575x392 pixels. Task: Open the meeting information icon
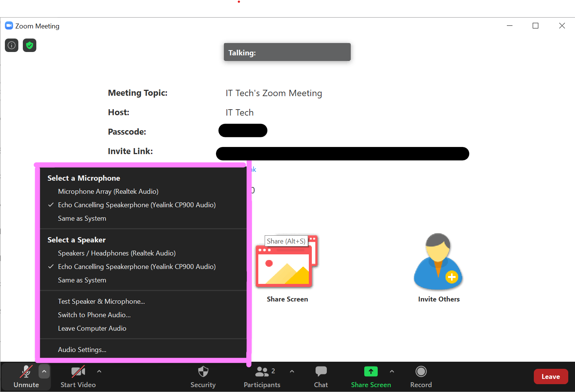[x=12, y=45]
